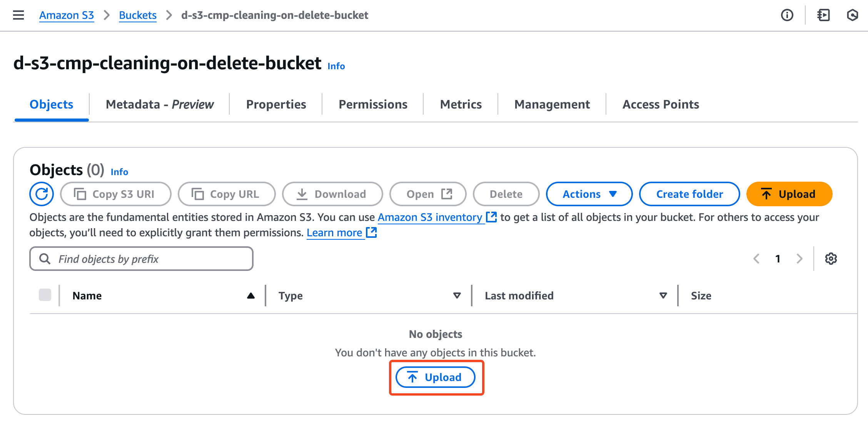Click the hexagon settings icon top right
Viewport: 868px width, 431px height.
click(x=852, y=15)
